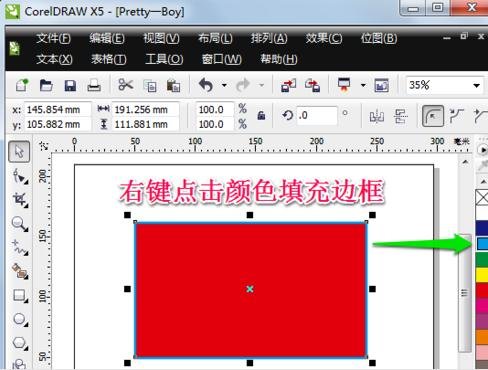The height and width of the screenshot is (370, 488).
Task: Select the Rectangle tool
Action: (19, 295)
